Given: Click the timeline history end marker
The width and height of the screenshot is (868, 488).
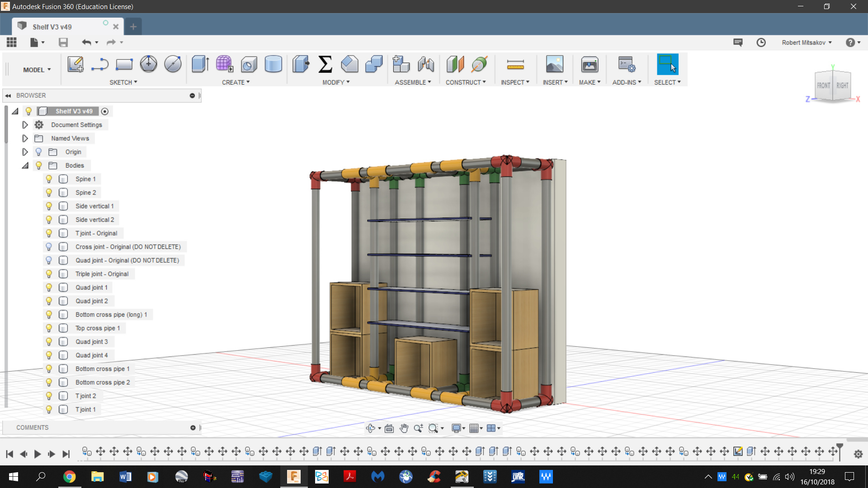Looking at the screenshot, I should (x=840, y=451).
